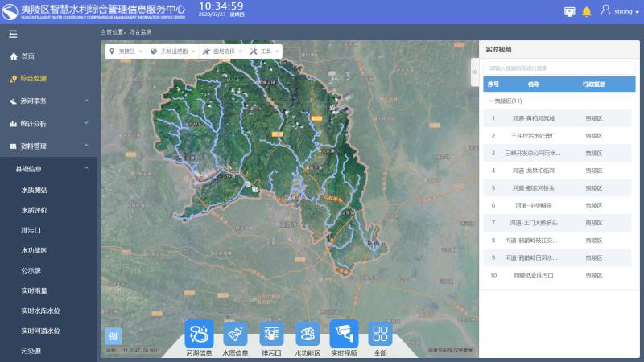Expand the 统计分析 sidebar section chevron
Screen dimensions: 644x362
pyautogui.click(x=86, y=123)
